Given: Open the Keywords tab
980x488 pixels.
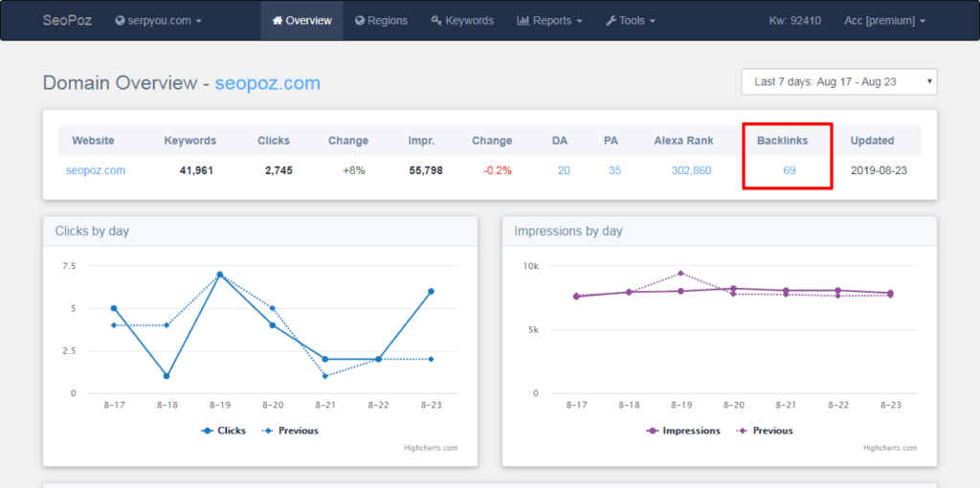Looking at the screenshot, I should [x=462, y=21].
